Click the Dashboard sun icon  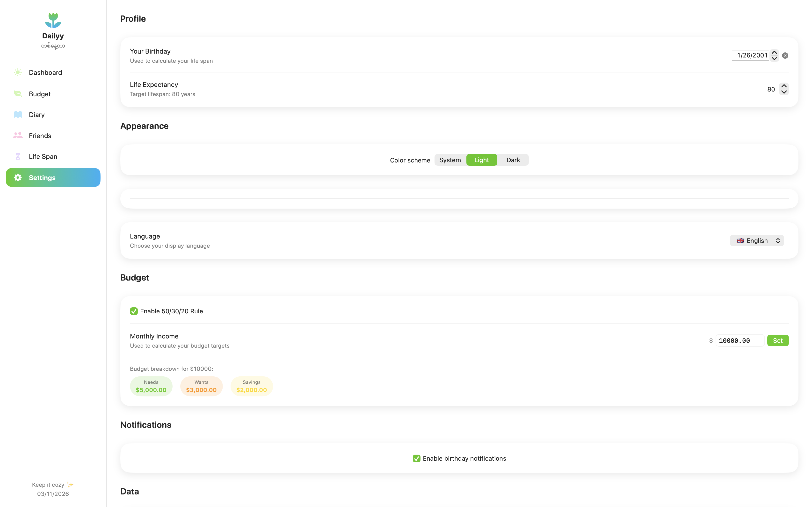tap(18, 72)
